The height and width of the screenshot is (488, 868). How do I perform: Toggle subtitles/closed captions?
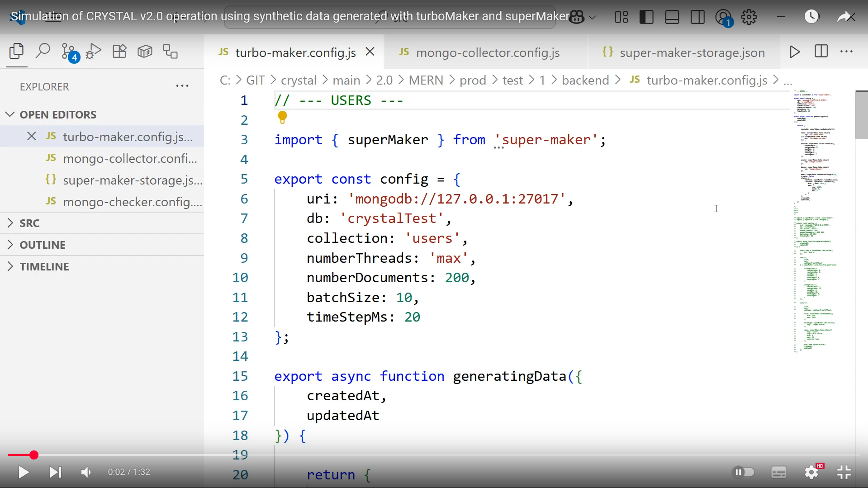click(778, 472)
